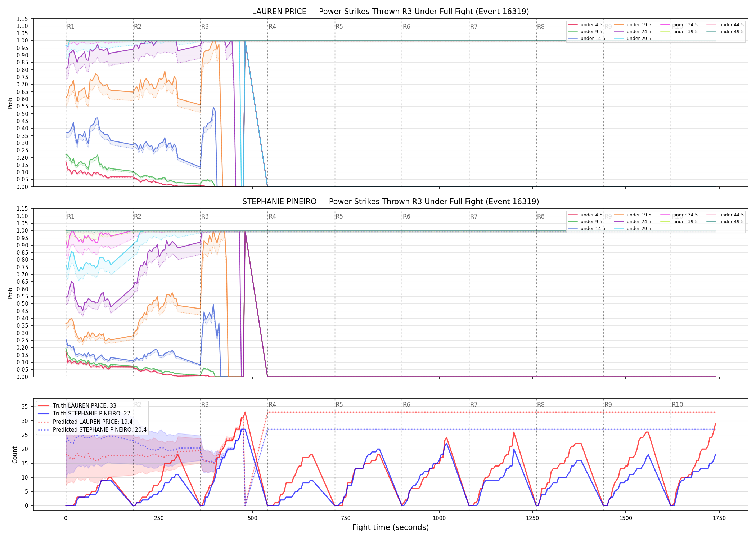Select the R4 marker in the count chart
This screenshot has width=756, height=540.
tap(272, 405)
